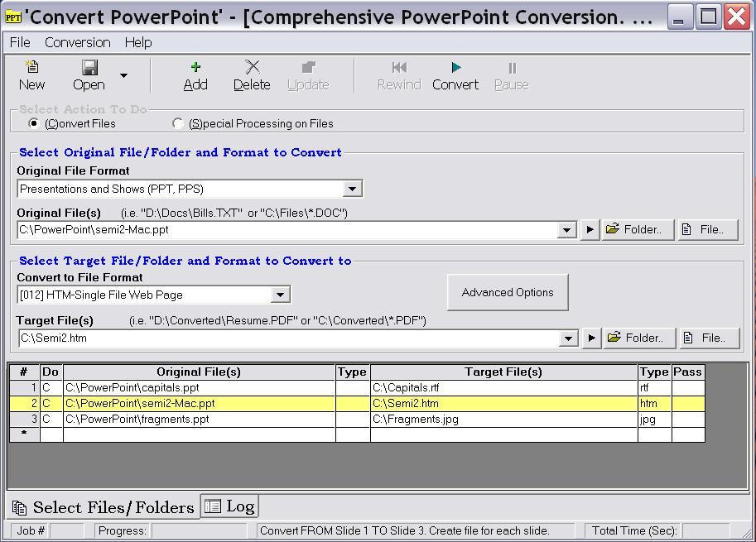Switch to the Log tab

pos(229,506)
